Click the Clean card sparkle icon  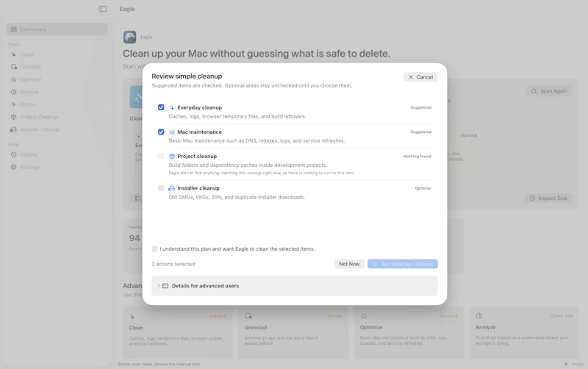tap(132, 317)
